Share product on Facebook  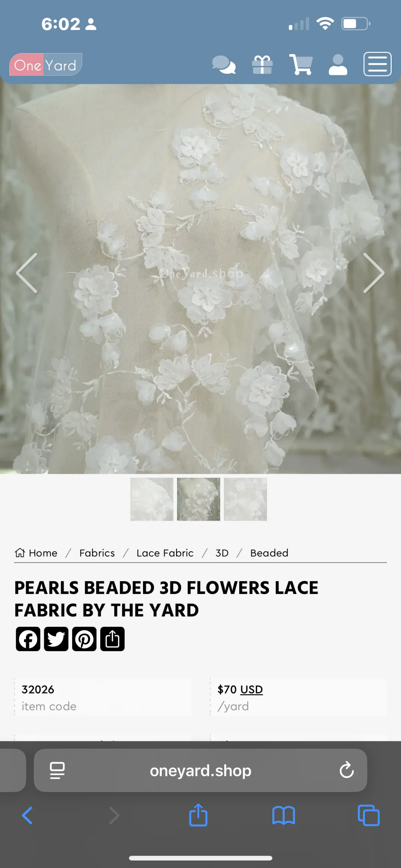(x=28, y=639)
